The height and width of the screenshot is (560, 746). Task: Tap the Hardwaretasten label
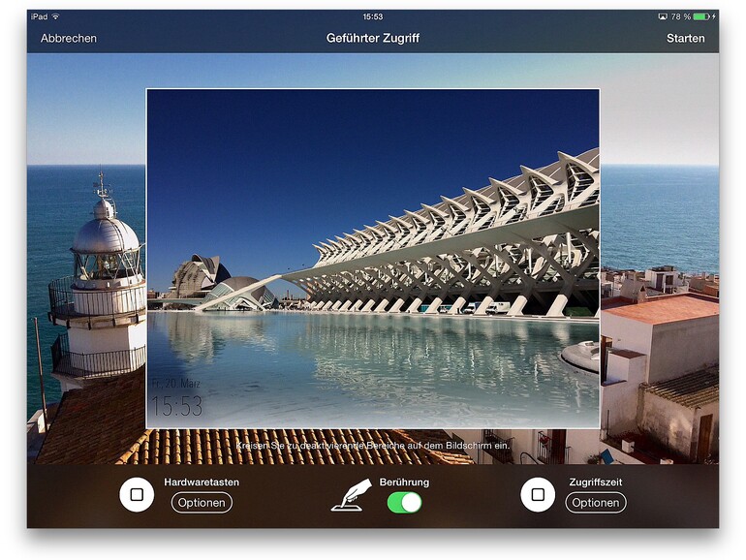pyautogui.click(x=202, y=482)
